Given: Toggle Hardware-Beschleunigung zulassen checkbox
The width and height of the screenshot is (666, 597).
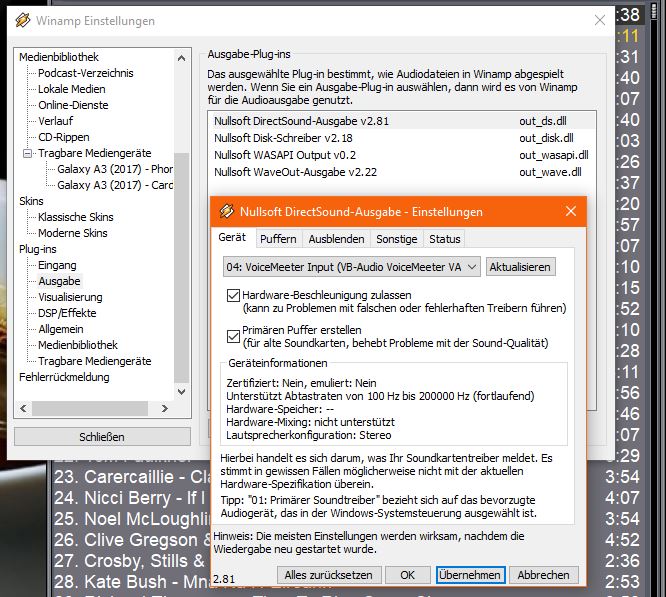Looking at the screenshot, I should click(233, 295).
